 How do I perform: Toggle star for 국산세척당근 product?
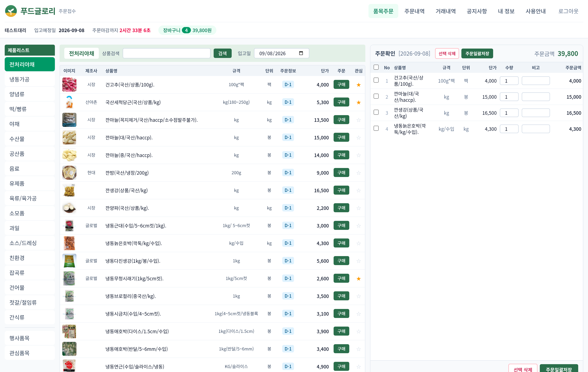pos(358,102)
